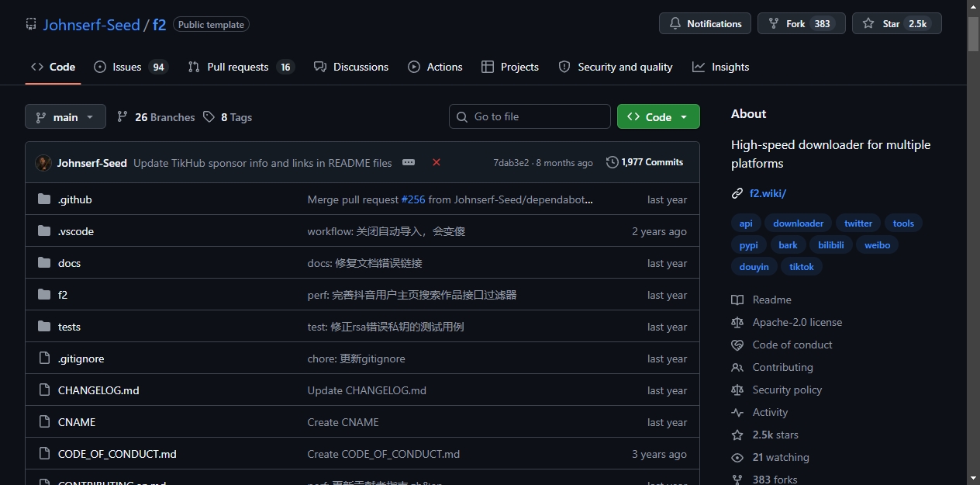This screenshot has height=485, width=980.
Task: Open the .gitignore file
Action: (81, 359)
